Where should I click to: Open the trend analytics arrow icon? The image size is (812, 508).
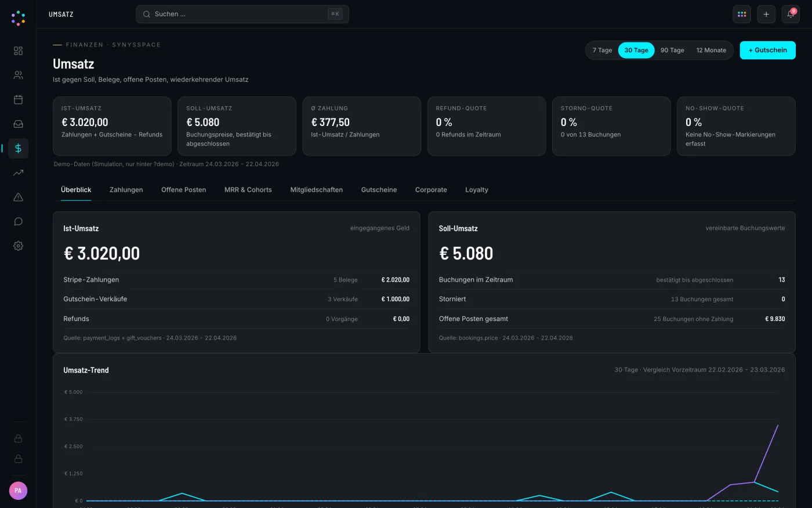(x=18, y=173)
